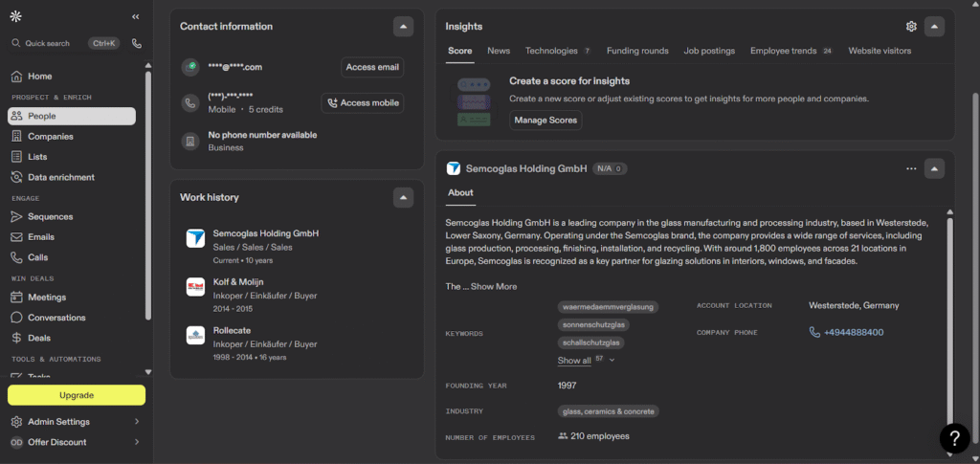Switch to the Funding rounds tab
980x464 pixels.
[x=637, y=51]
